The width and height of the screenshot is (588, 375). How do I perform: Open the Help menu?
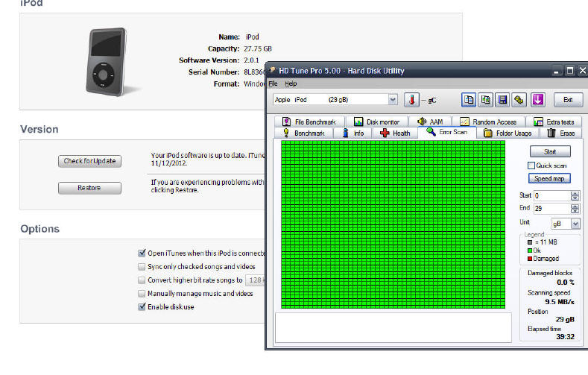point(291,83)
